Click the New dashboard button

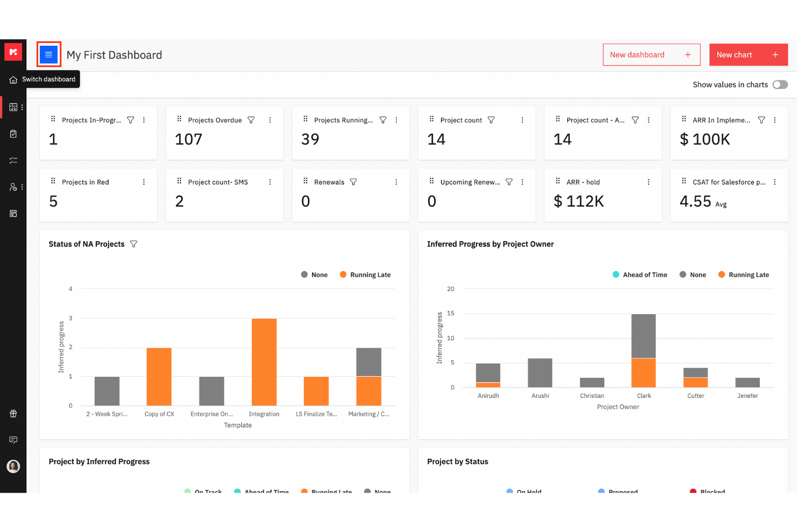click(651, 55)
